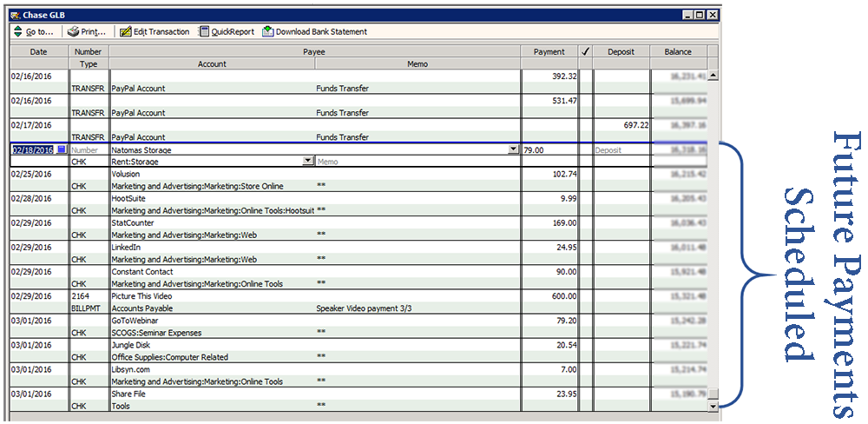Screen dimensions: 868x424
Task: Click the Download Bank Statement icon
Action: coord(268,31)
